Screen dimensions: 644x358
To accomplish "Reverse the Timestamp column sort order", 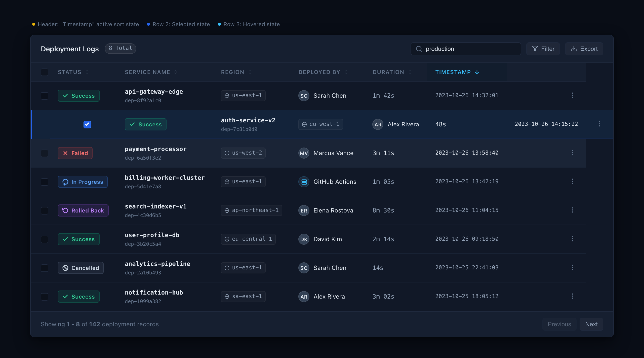I will 457,72.
